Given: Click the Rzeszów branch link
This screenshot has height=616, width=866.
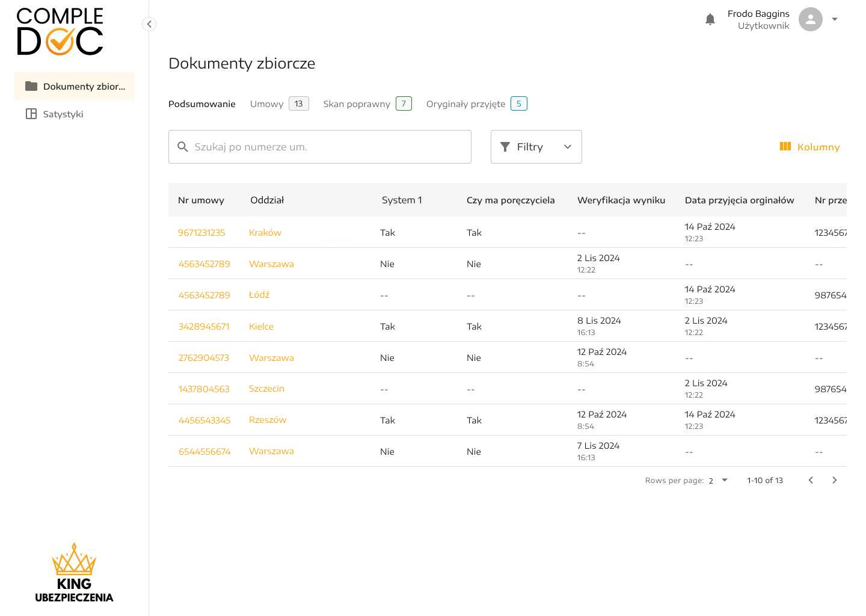Looking at the screenshot, I should [x=268, y=420].
